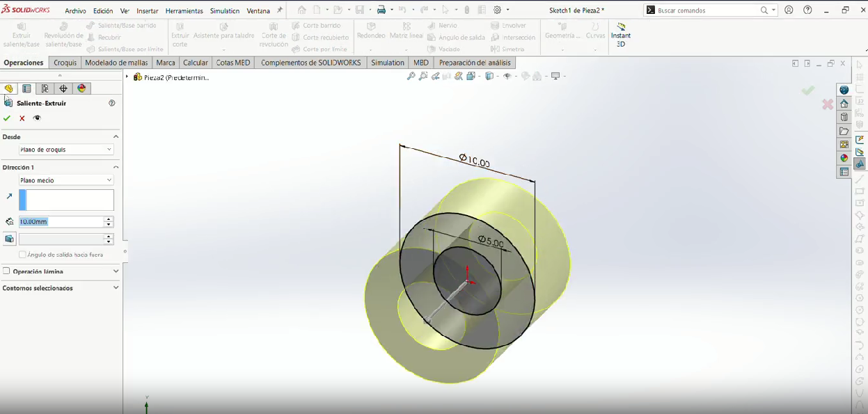Image resolution: width=868 pixels, height=414 pixels.
Task: Expand the Contornos seleccionados section
Action: tap(116, 288)
